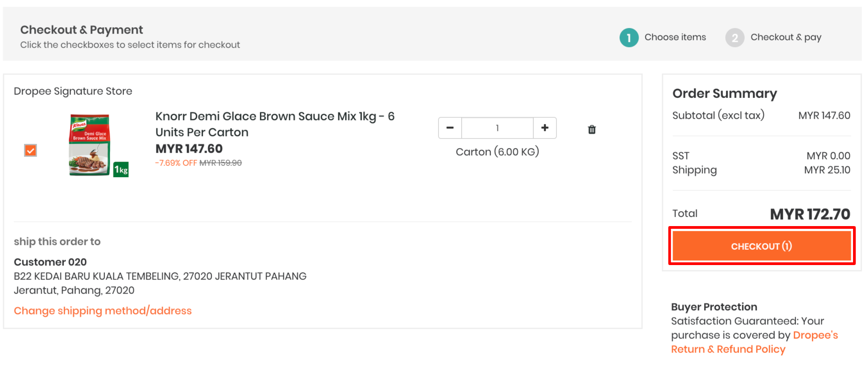
Task: Delete the Knorr item with trash icon
Action: pos(591,130)
